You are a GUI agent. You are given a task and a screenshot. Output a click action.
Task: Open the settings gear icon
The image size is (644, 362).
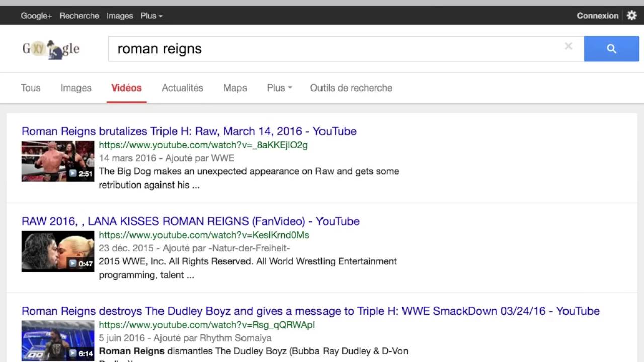(x=632, y=15)
